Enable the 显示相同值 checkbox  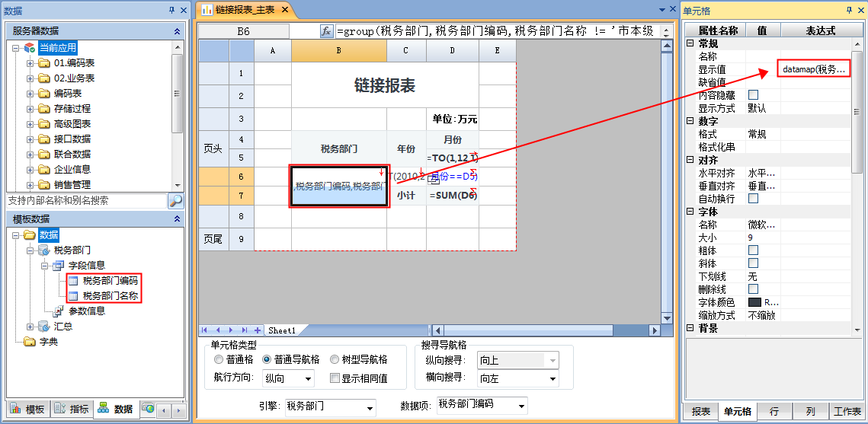tap(335, 378)
